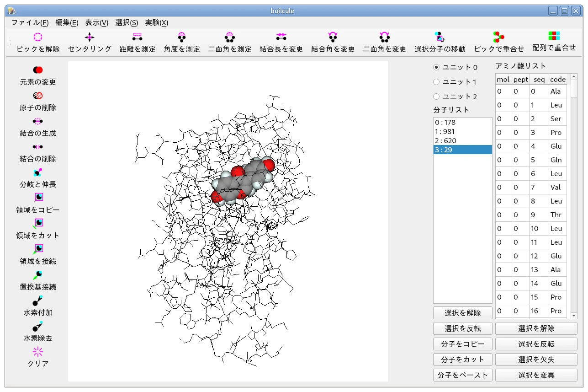This screenshot has height=392, width=588.
Task: Select the 選択分子の移動 move molecule tool
Action: 440,38
